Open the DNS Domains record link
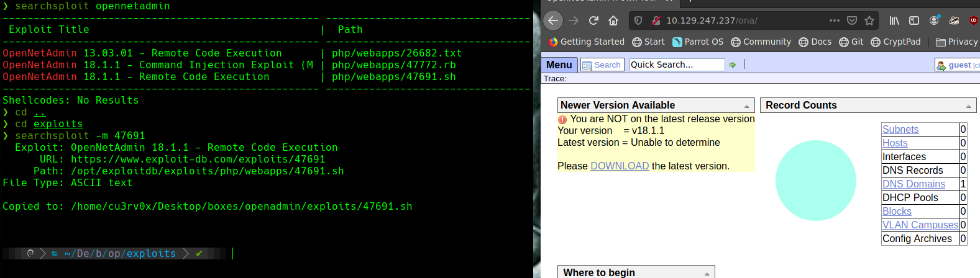The width and height of the screenshot is (980, 278). click(x=914, y=184)
